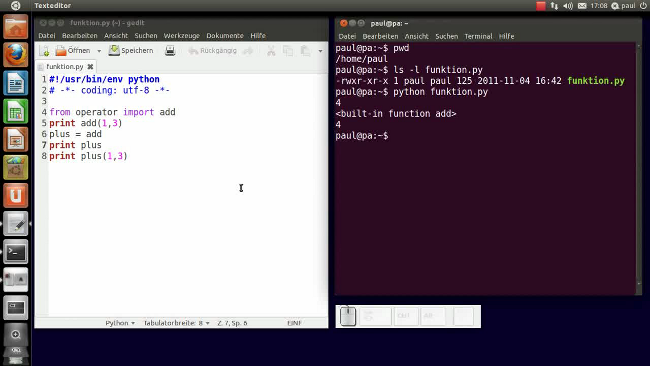This screenshot has height=366, width=650.
Task: Click the mouse icon in key-mon overlay
Action: coord(348,317)
